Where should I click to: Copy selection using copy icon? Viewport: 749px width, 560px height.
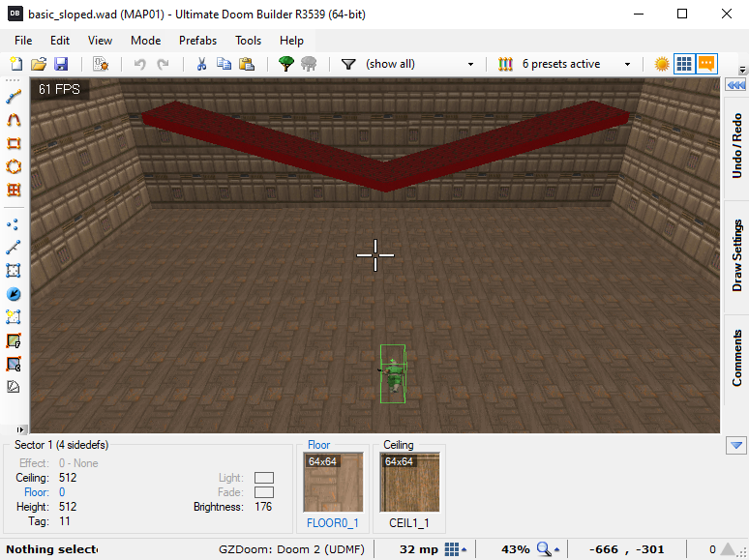coord(224,64)
